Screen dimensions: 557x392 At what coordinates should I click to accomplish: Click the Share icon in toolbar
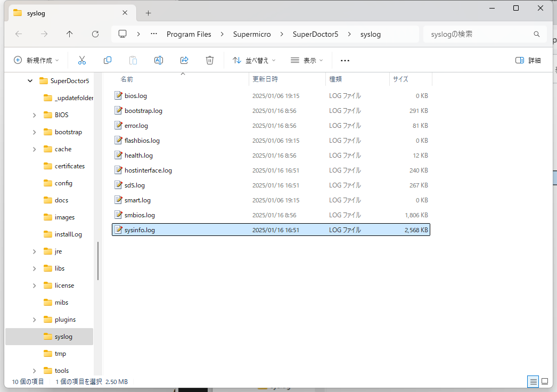click(x=184, y=60)
